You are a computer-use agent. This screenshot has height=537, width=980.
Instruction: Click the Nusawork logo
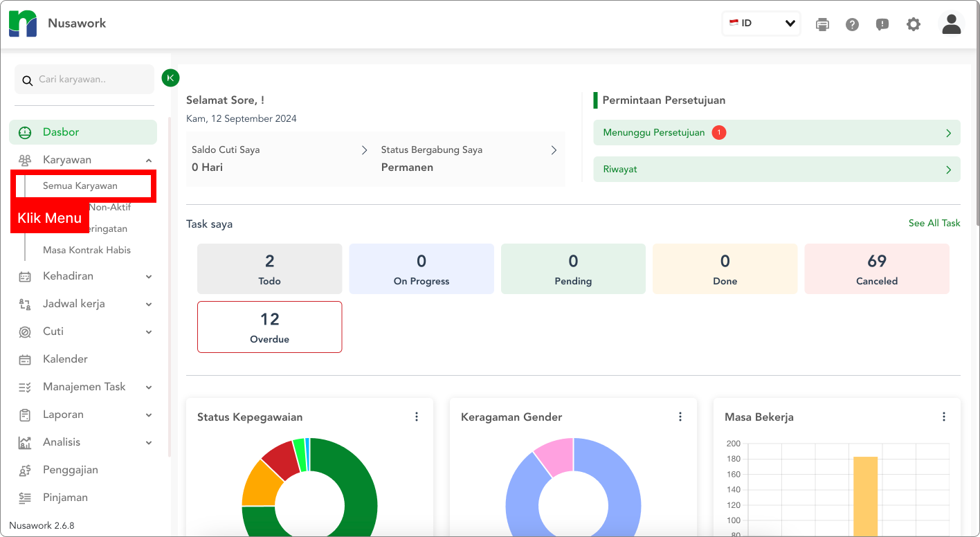coord(23,24)
